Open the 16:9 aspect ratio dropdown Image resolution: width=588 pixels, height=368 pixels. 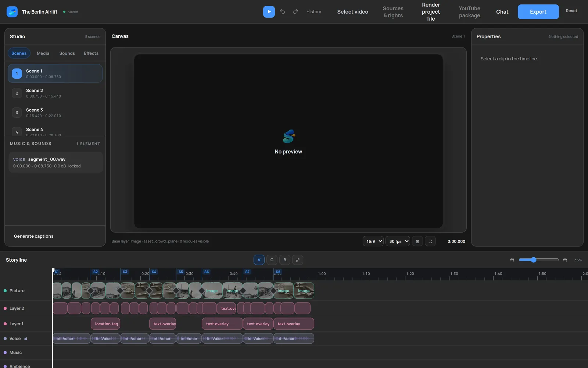pyautogui.click(x=373, y=241)
